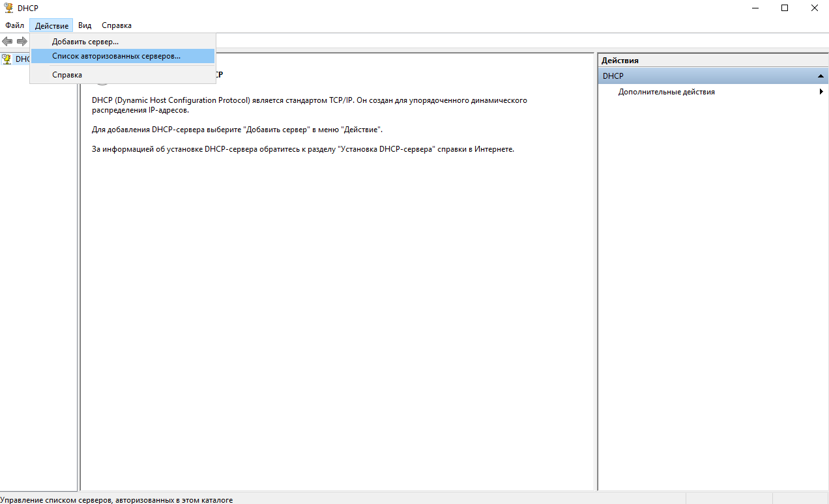Go back with the left arrow toolbar button
The width and height of the screenshot is (829, 504).
8,41
